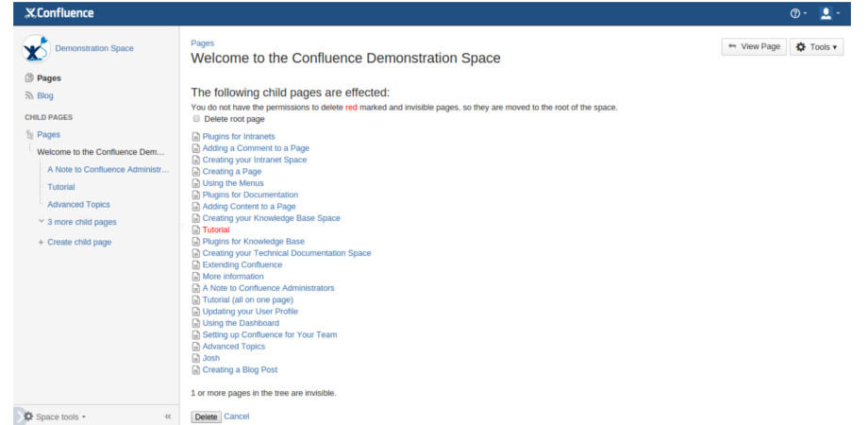
Task: Click page icon beside Extending Confluence
Action: click(195, 264)
